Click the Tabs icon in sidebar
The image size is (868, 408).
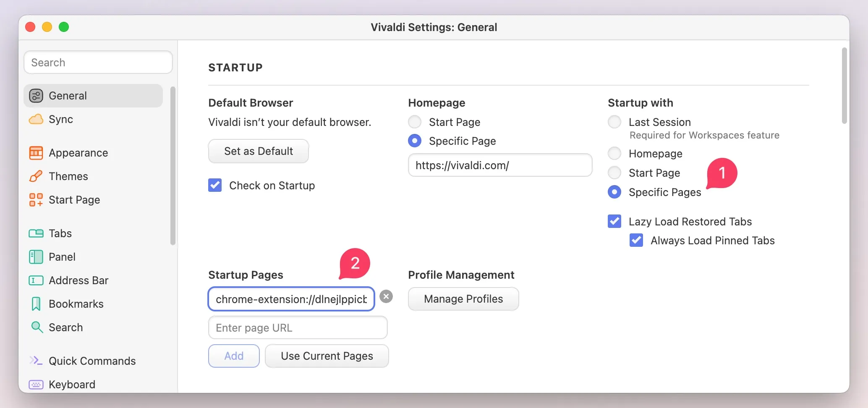[x=36, y=233]
